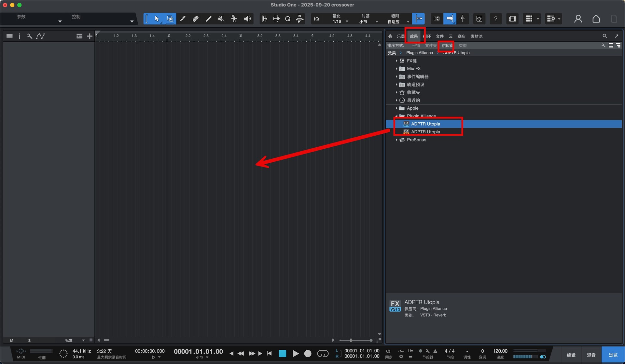
Task: Toggle Snap to grid button
Action: 418,19
